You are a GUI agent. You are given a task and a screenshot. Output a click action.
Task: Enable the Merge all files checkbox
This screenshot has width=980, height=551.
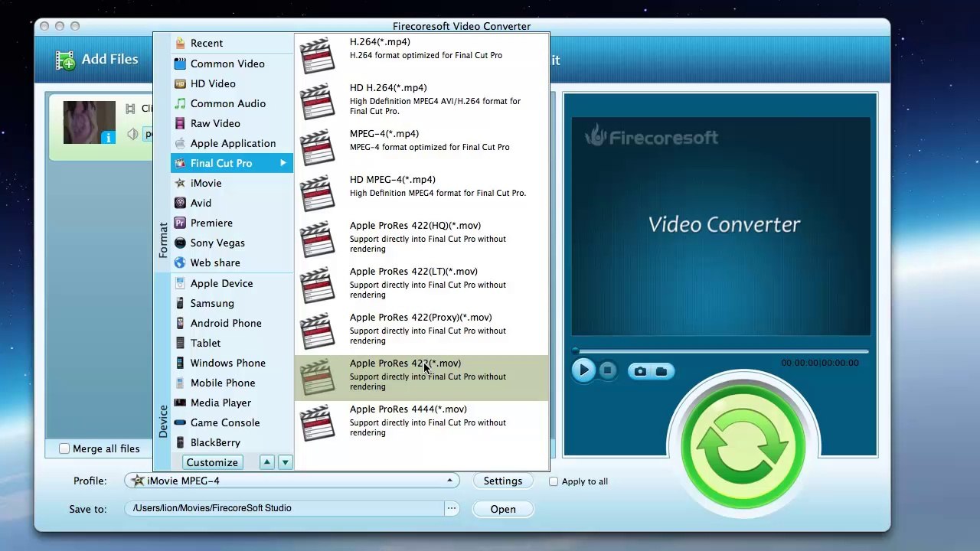tap(64, 448)
